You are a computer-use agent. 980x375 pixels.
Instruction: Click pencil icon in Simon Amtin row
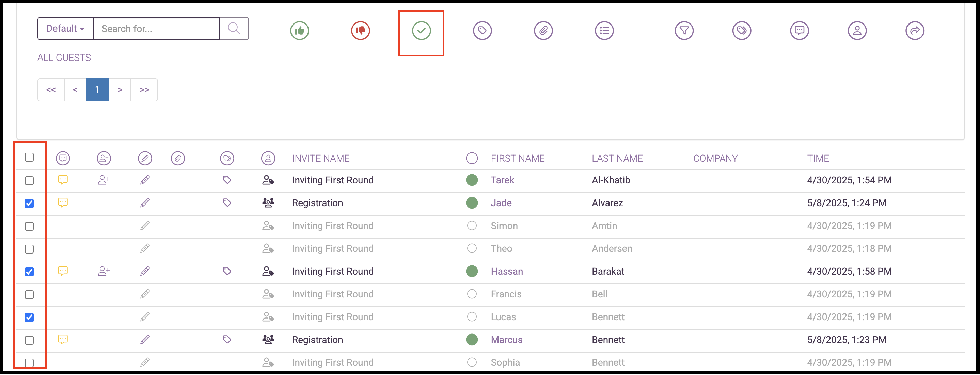click(145, 226)
